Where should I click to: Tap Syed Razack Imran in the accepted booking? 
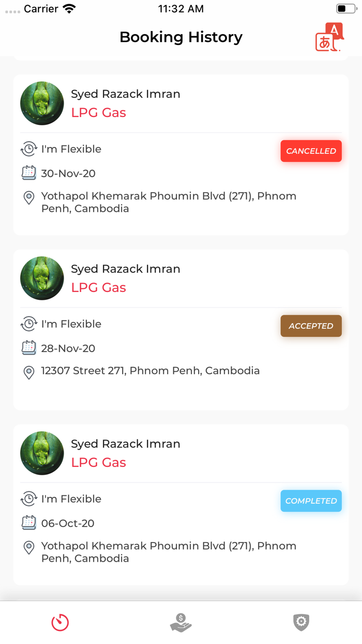click(126, 269)
